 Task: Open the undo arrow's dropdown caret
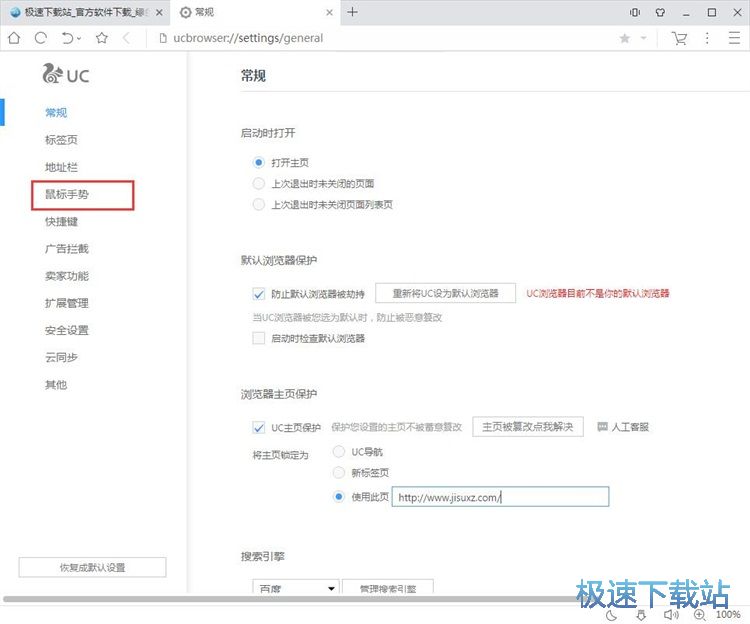click(79, 38)
